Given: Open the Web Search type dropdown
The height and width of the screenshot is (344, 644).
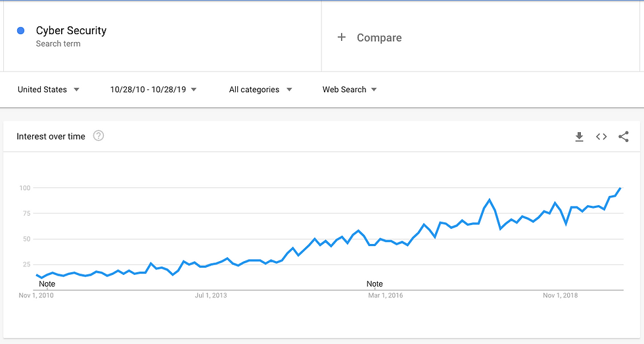Looking at the screenshot, I should pos(350,89).
